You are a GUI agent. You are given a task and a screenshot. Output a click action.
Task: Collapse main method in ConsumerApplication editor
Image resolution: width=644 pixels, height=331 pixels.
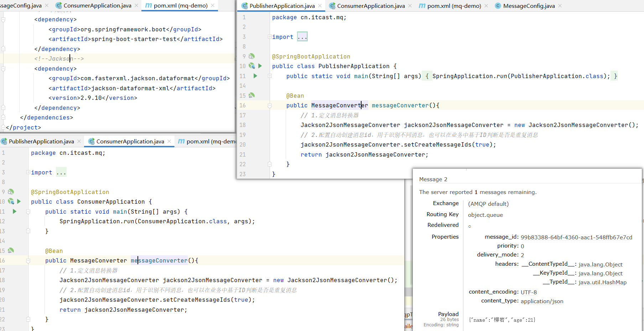point(28,212)
